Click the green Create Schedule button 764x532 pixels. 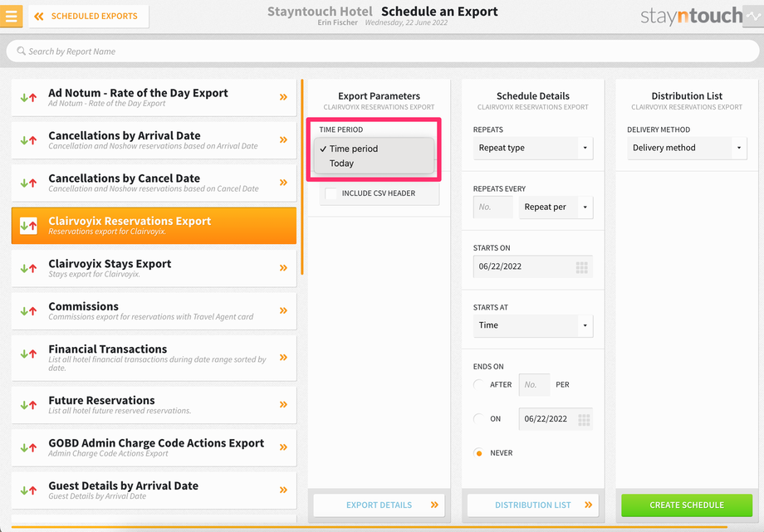click(687, 505)
